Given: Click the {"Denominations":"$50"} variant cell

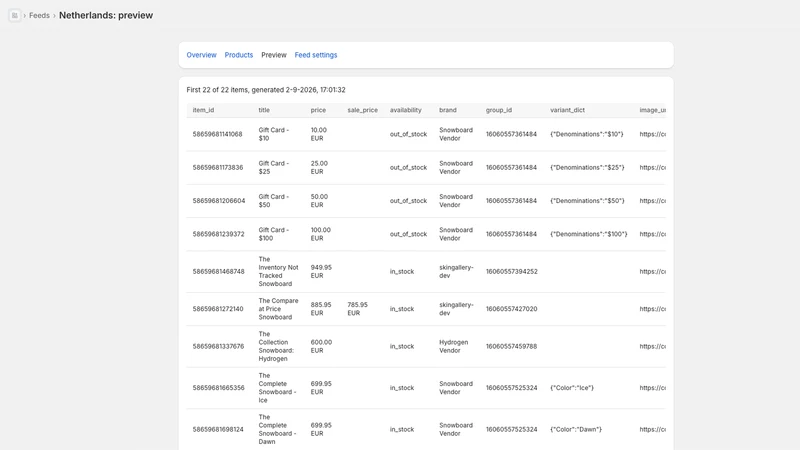Looking at the screenshot, I should pyautogui.click(x=587, y=201).
